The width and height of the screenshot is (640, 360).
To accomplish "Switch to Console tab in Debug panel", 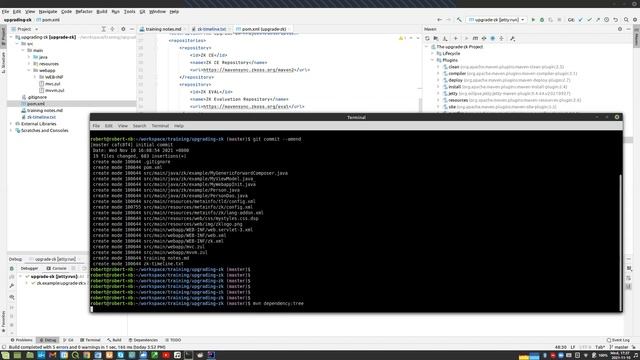I will click(56, 269).
